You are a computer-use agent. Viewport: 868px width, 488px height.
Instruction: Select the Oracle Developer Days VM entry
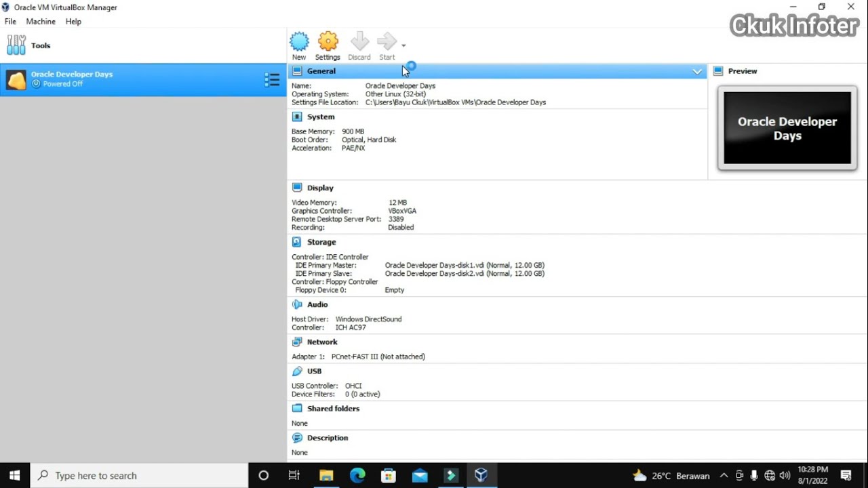[143, 80]
